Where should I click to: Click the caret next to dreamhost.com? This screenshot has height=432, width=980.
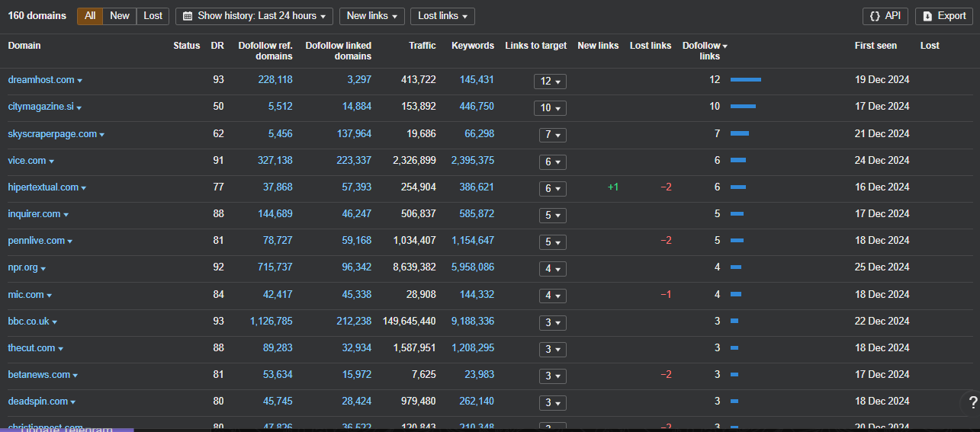(80, 81)
